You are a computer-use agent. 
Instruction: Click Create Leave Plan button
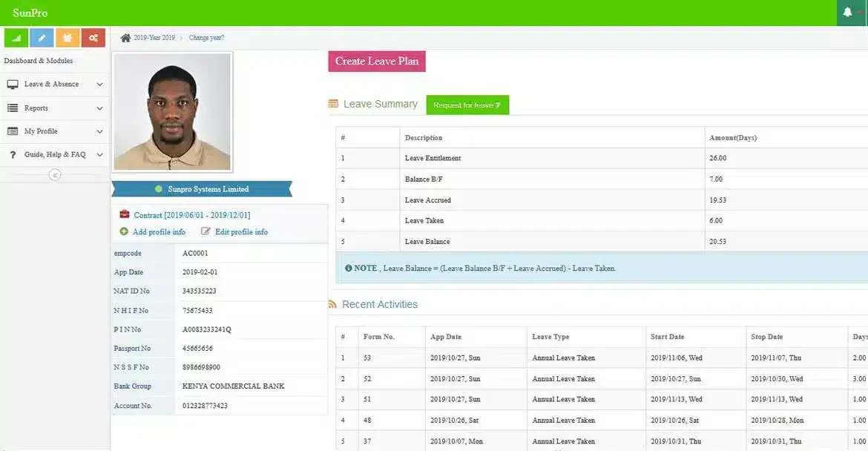point(377,61)
